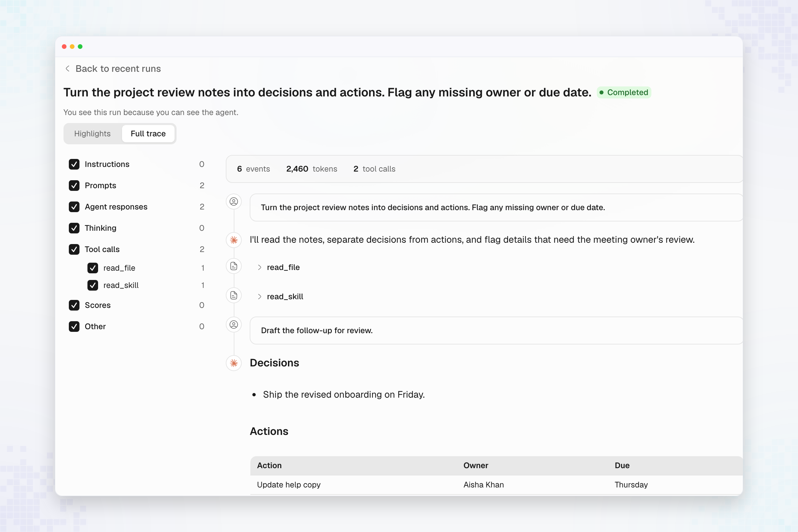This screenshot has height=532, width=798.
Task: Click "Ship the revised onboarding on Friday." bullet
Action: (x=344, y=395)
